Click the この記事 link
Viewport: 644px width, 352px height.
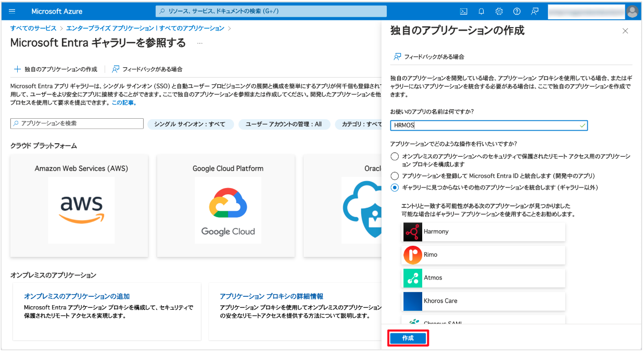pyautogui.click(x=123, y=103)
